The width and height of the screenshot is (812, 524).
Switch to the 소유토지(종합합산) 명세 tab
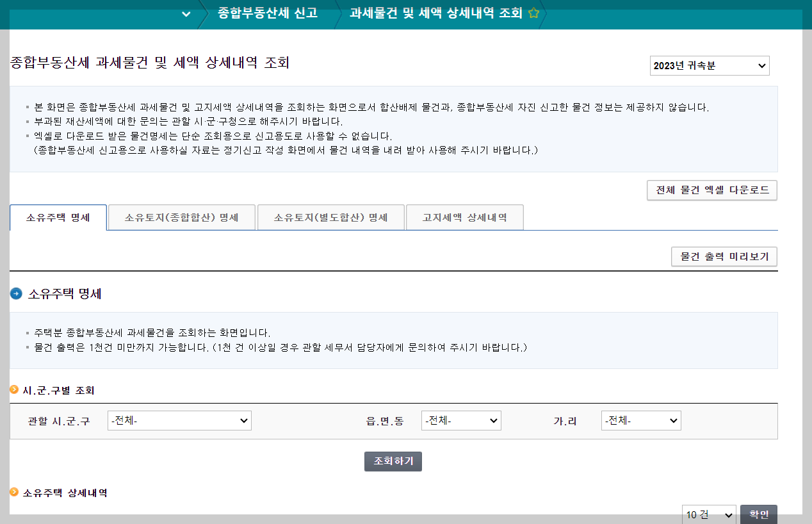click(181, 217)
